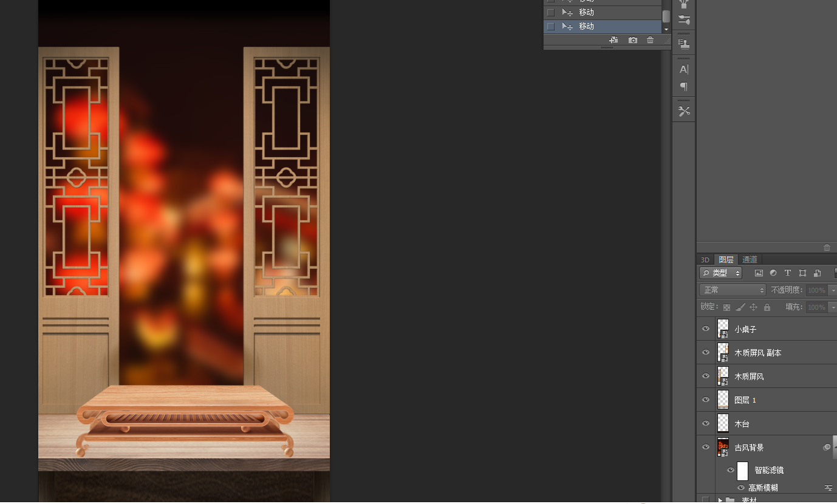
Task: Select the 木质屏风 layer name
Action: [750, 376]
